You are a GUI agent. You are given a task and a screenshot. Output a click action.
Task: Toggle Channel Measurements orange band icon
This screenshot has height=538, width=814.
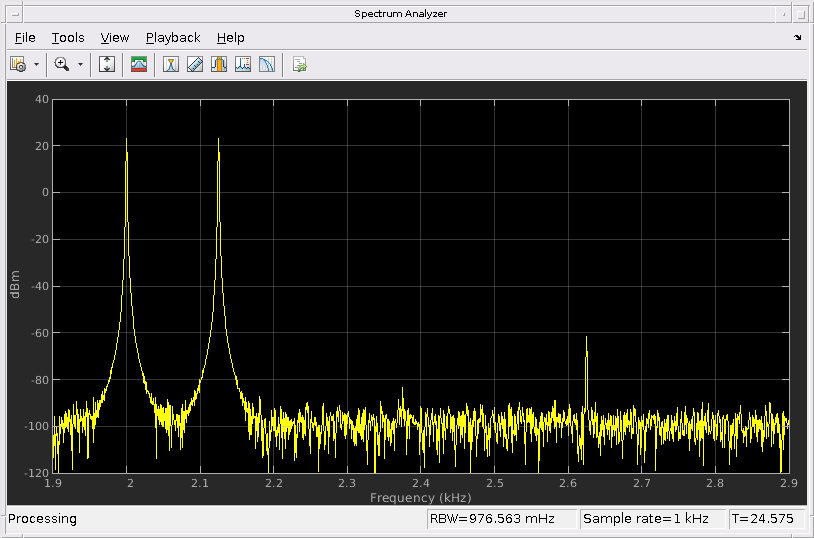point(219,64)
